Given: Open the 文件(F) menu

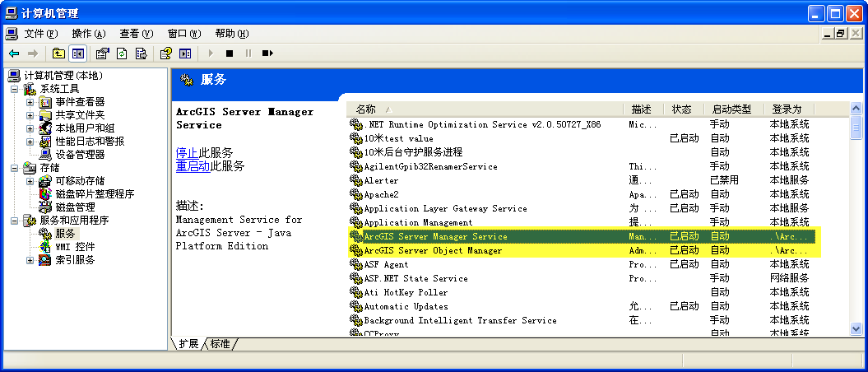Looking at the screenshot, I should click(41, 34).
